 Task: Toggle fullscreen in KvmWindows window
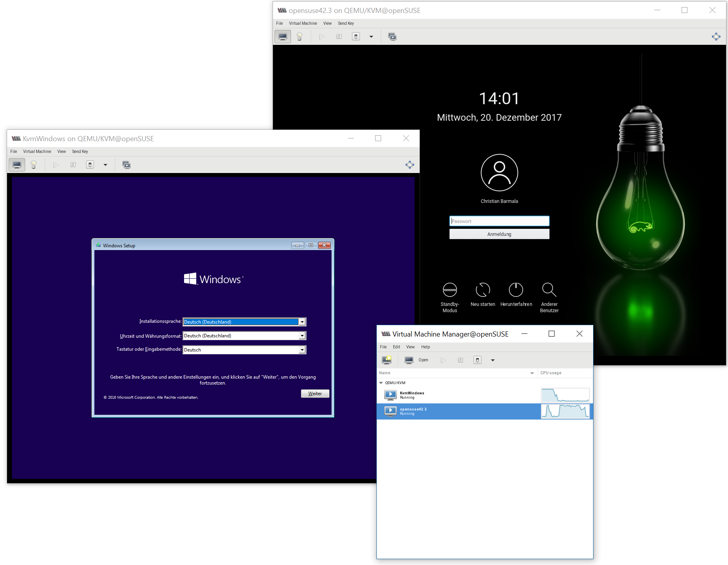(x=410, y=165)
